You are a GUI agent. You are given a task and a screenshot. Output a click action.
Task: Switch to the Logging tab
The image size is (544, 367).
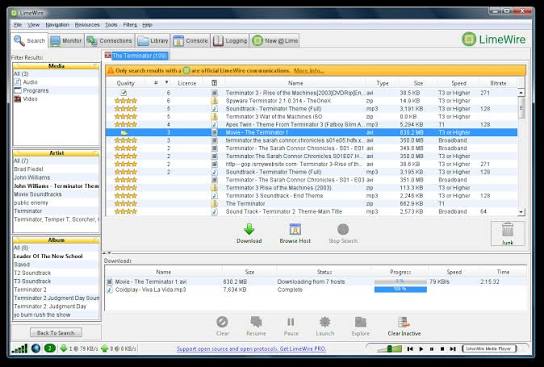click(x=230, y=41)
